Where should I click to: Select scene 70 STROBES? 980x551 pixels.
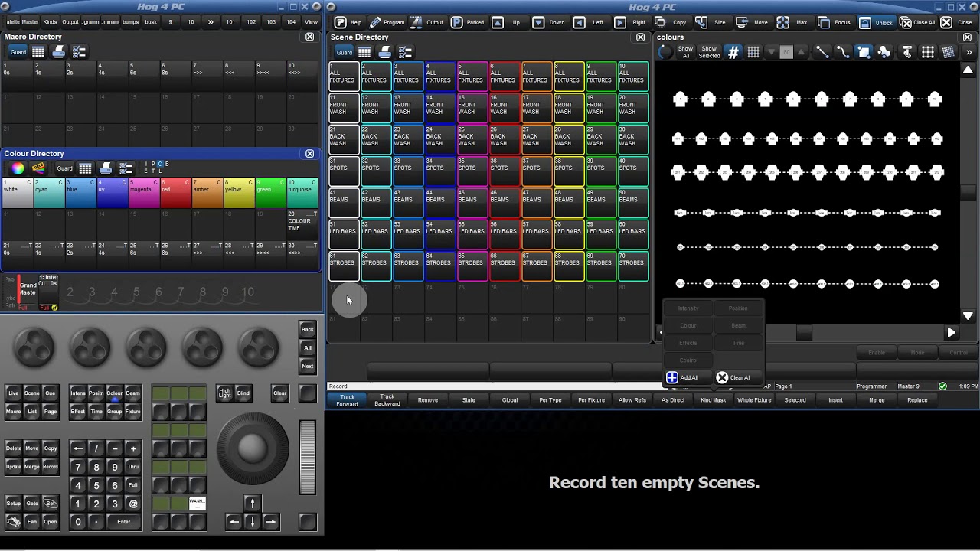coord(633,266)
